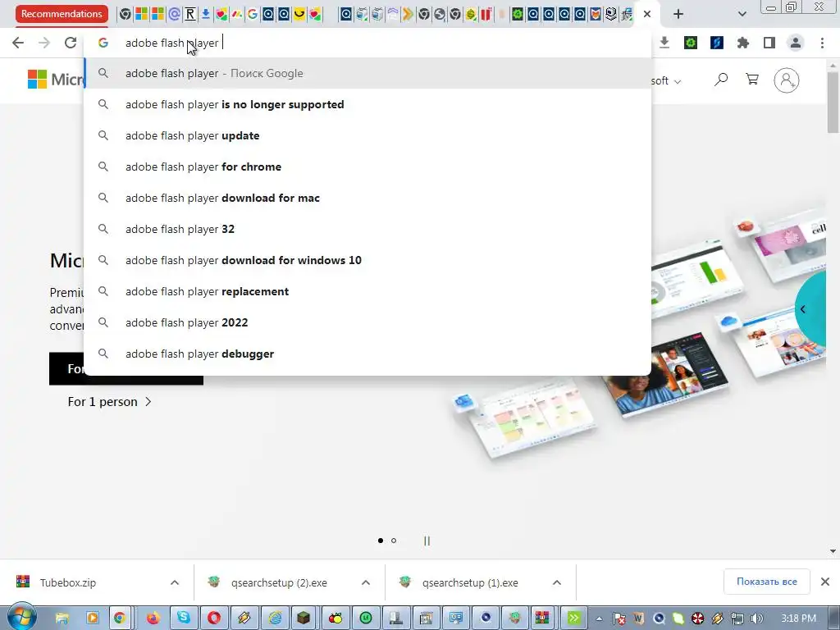Open the Microsoft site search magnifier

[721, 80]
